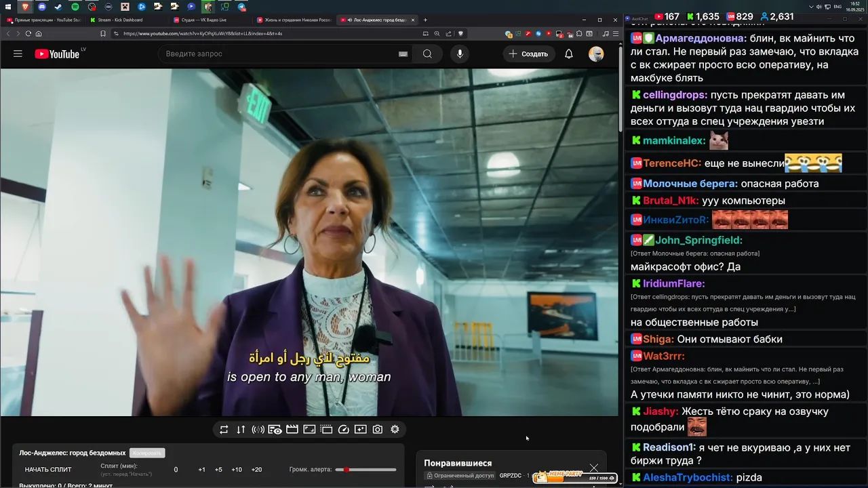The height and width of the screenshot is (488, 868).
Task: Click username Молочные берега in chat
Action: coord(690,184)
